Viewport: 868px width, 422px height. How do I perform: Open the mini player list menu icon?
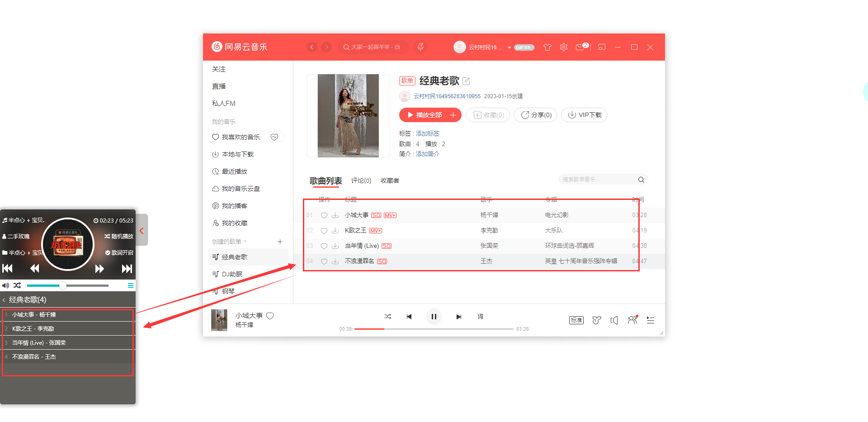point(131,285)
